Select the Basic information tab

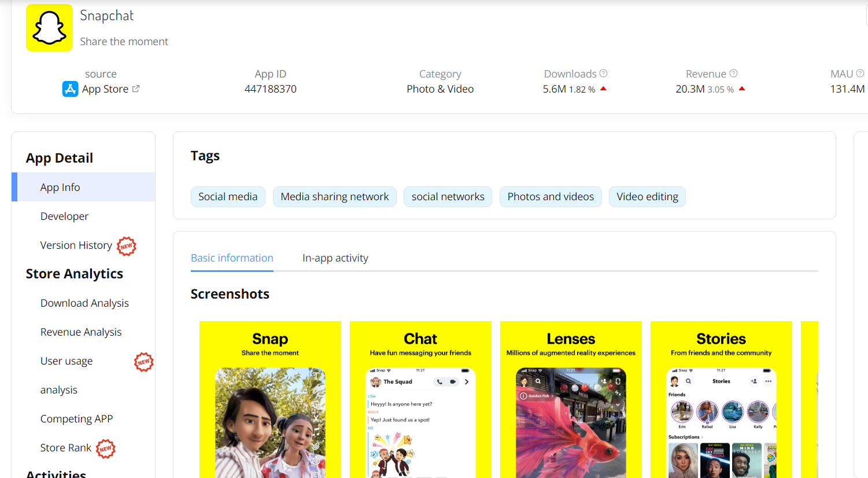[x=231, y=258]
